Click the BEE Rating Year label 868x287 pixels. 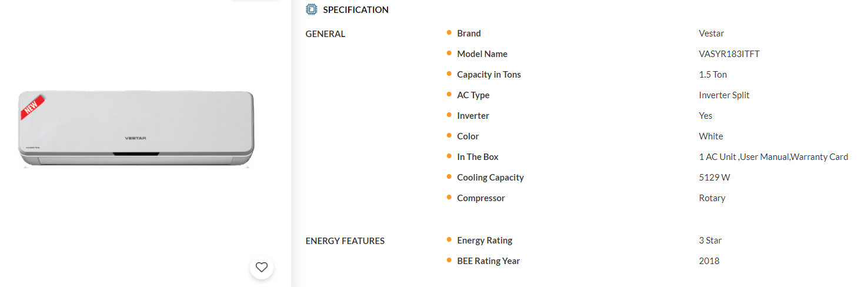coord(488,261)
